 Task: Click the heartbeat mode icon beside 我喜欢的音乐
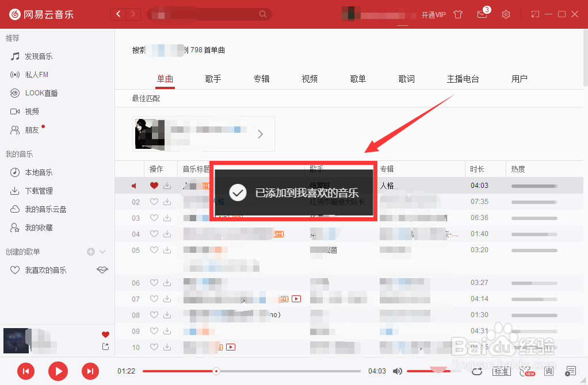tap(102, 269)
